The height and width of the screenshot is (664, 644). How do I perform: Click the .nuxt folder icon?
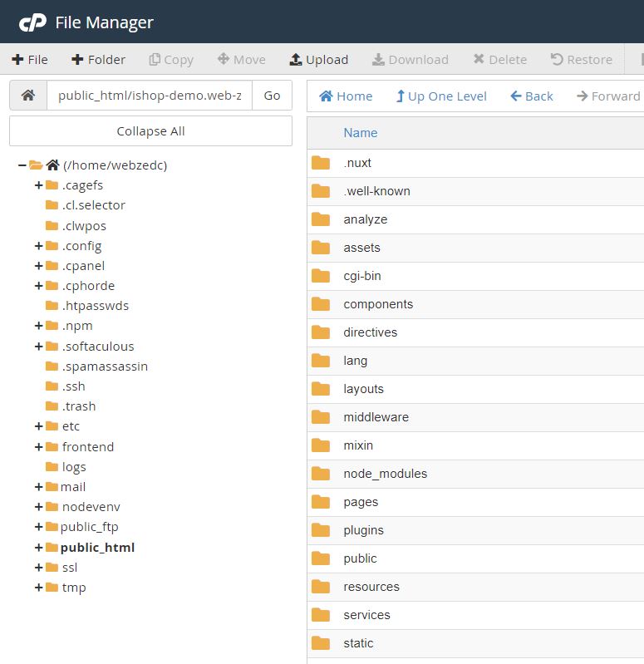pos(321,163)
